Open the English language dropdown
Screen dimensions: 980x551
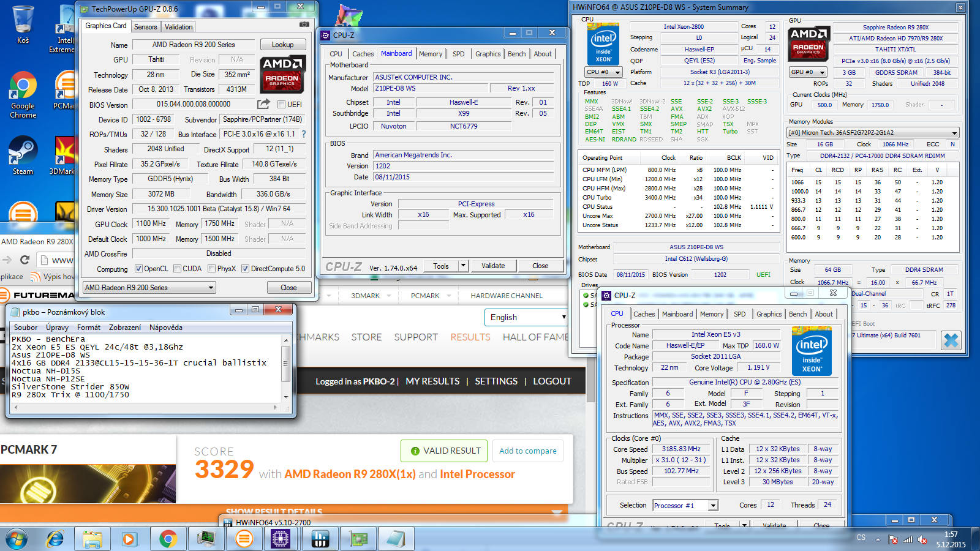(x=526, y=317)
